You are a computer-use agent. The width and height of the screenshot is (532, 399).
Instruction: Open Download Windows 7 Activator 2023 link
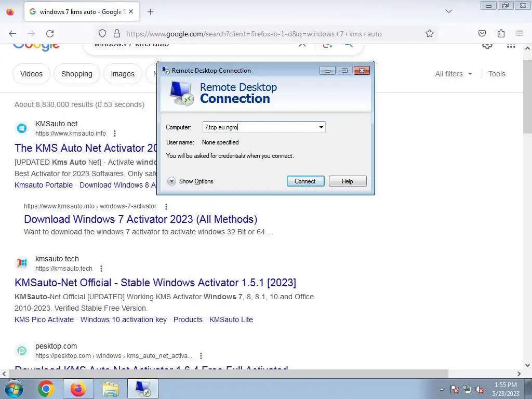tap(140, 219)
